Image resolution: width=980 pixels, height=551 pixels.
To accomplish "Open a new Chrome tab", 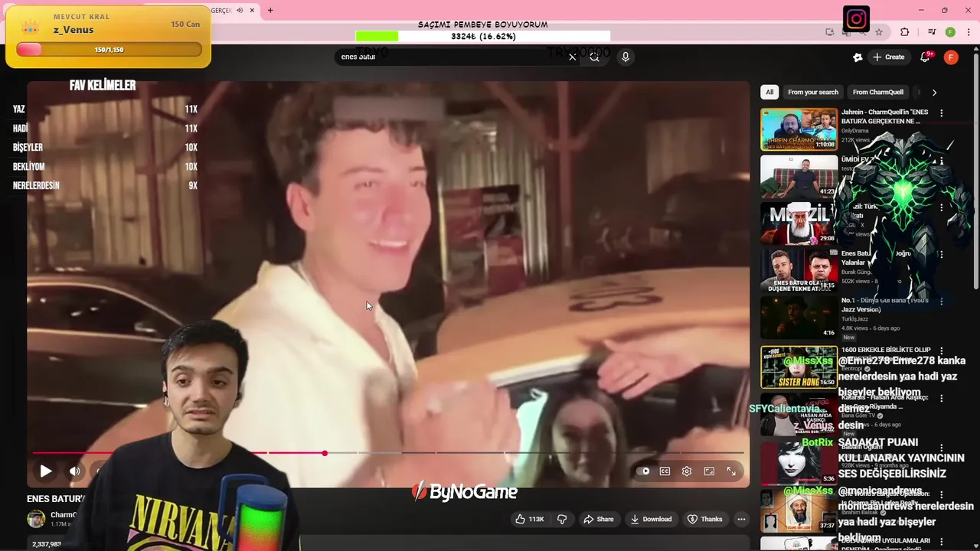I will coord(269,10).
